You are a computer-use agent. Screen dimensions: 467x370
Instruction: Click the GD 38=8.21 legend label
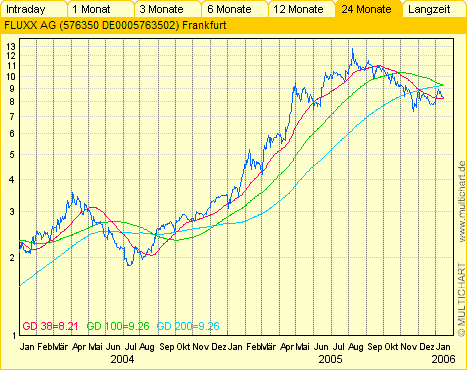click(x=50, y=326)
